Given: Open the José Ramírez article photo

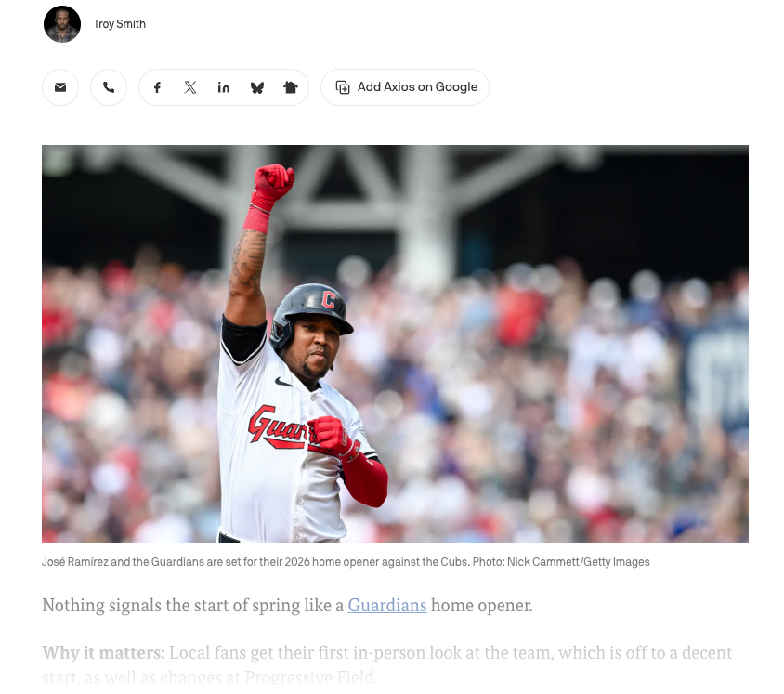Looking at the screenshot, I should 395,344.
